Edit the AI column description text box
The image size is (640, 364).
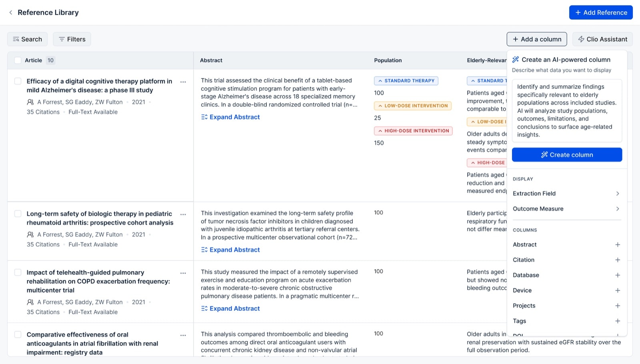click(x=567, y=111)
